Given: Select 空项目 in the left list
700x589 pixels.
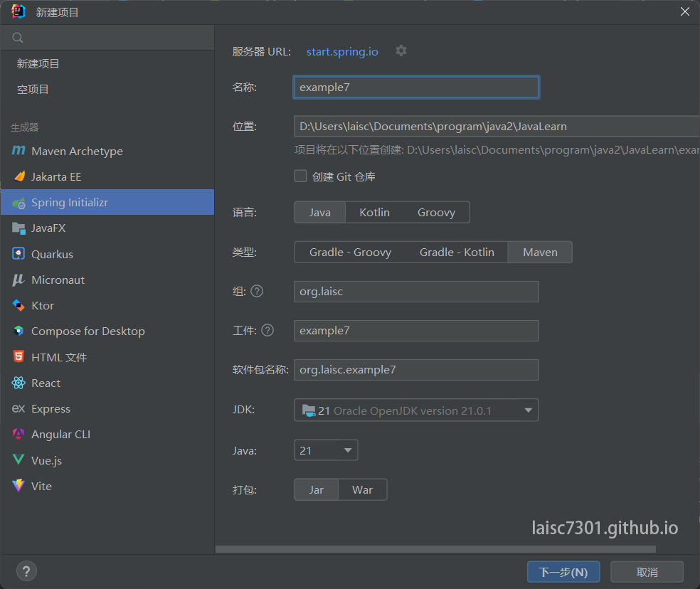Looking at the screenshot, I should pyautogui.click(x=33, y=90).
